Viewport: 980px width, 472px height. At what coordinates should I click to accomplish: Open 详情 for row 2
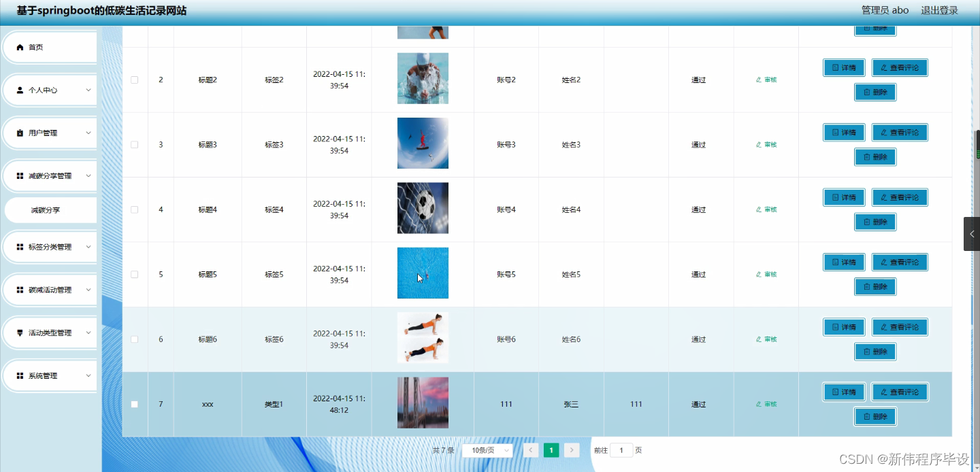click(844, 68)
